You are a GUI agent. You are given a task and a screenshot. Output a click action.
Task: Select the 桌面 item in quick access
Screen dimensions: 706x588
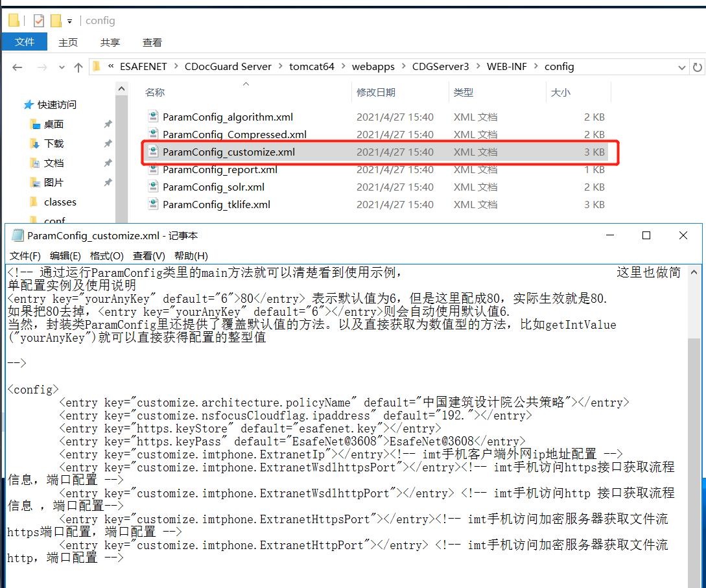click(x=54, y=124)
